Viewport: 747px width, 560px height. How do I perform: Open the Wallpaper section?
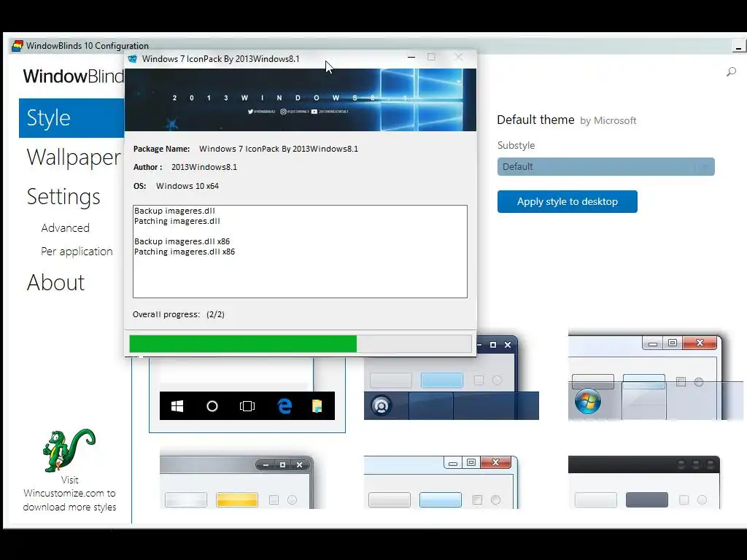point(74,157)
